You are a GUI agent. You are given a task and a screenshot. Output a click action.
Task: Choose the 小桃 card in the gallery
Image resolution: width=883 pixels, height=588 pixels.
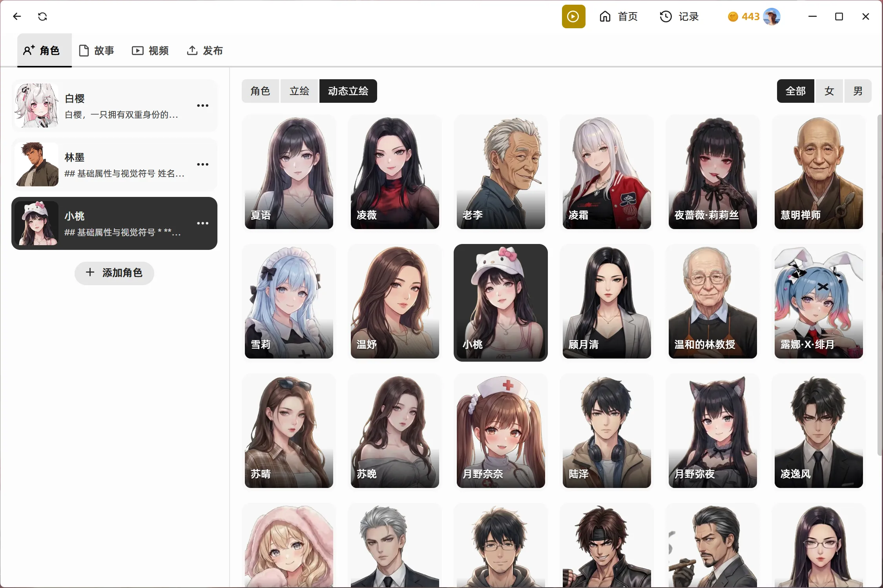[x=501, y=302]
